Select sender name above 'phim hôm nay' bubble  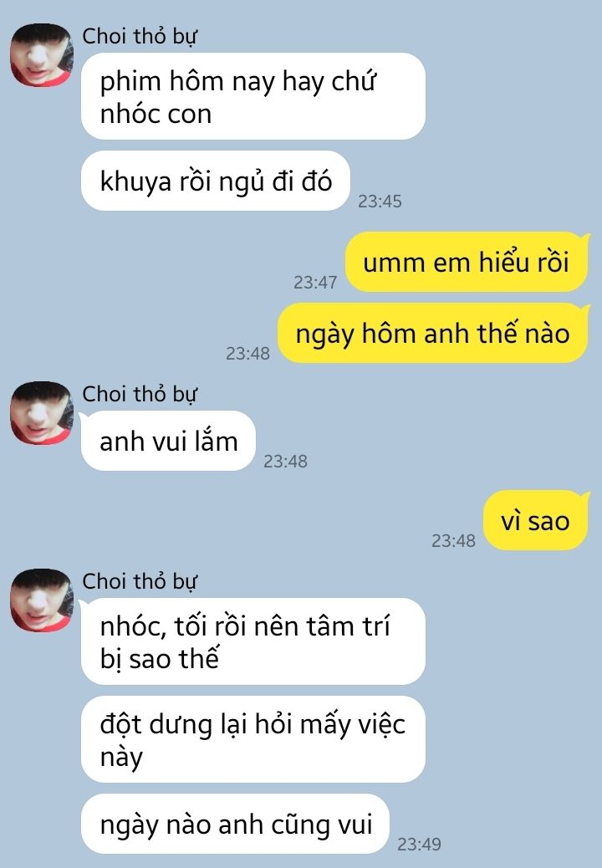[140, 37]
